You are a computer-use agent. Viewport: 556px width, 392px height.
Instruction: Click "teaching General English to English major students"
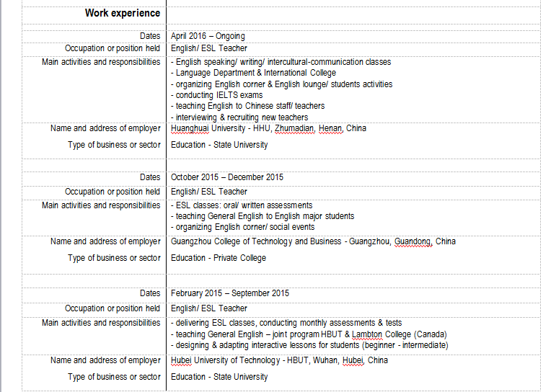point(262,216)
